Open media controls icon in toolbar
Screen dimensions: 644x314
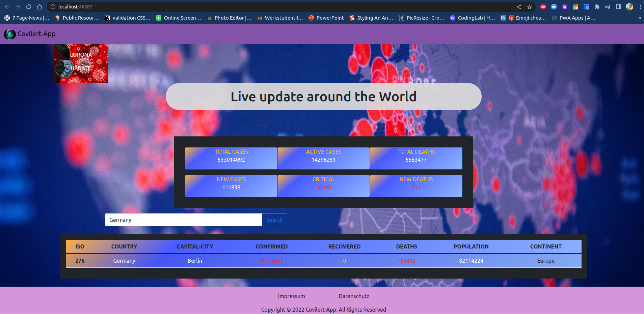(x=608, y=7)
